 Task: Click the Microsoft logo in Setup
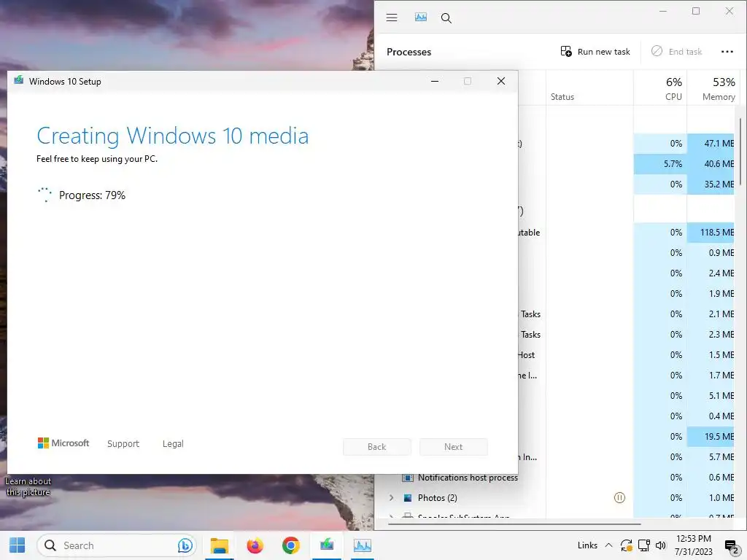(63, 443)
